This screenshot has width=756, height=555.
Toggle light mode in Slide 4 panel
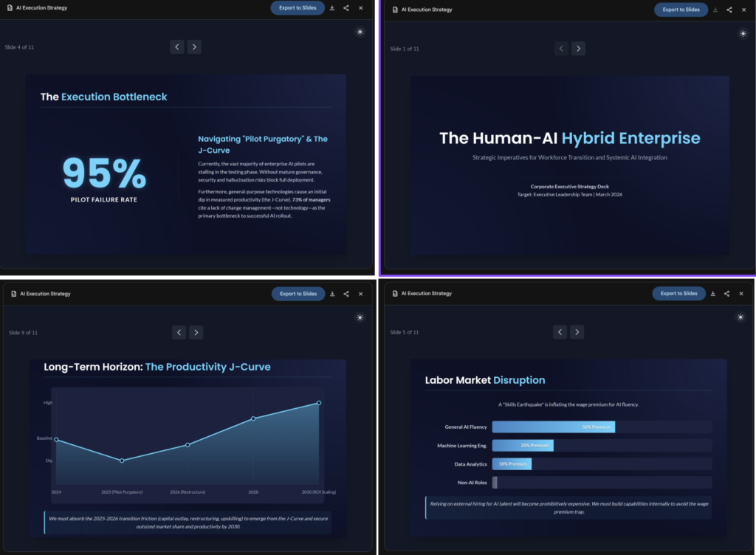(x=360, y=32)
